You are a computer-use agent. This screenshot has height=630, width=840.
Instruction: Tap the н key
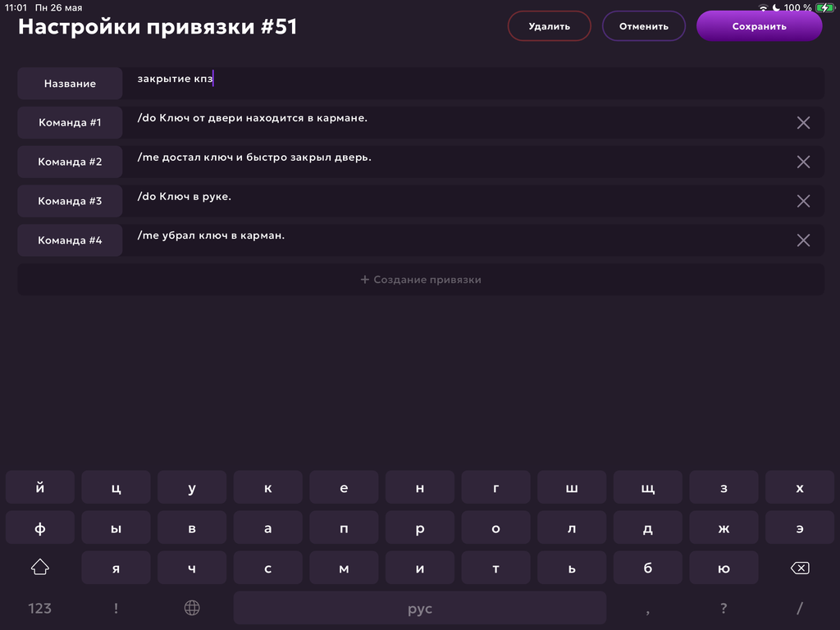[x=420, y=487]
